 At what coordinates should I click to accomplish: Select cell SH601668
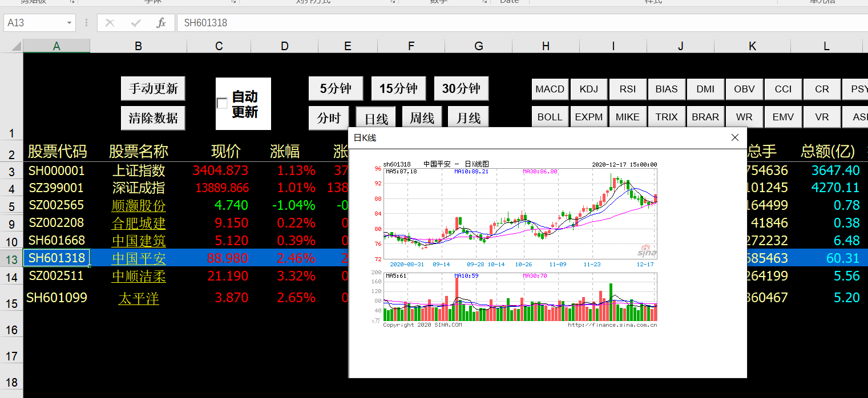56,240
